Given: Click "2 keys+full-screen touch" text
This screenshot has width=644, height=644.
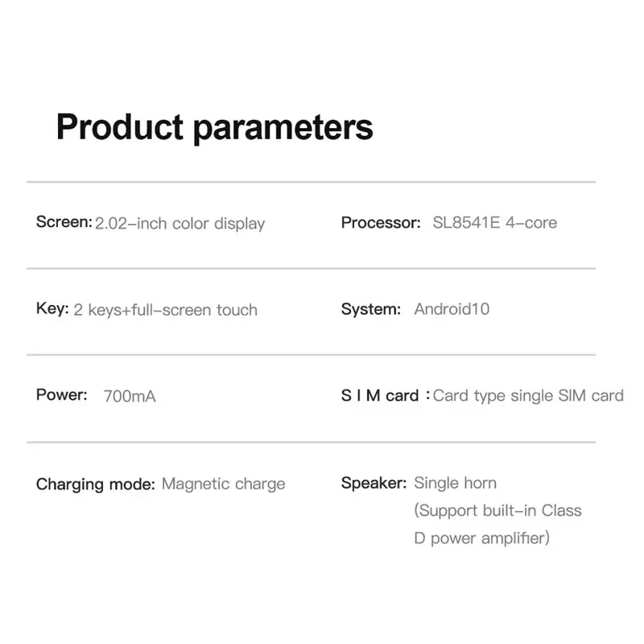Looking at the screenshot, I should pyautogui.click(x=165, y=310).
